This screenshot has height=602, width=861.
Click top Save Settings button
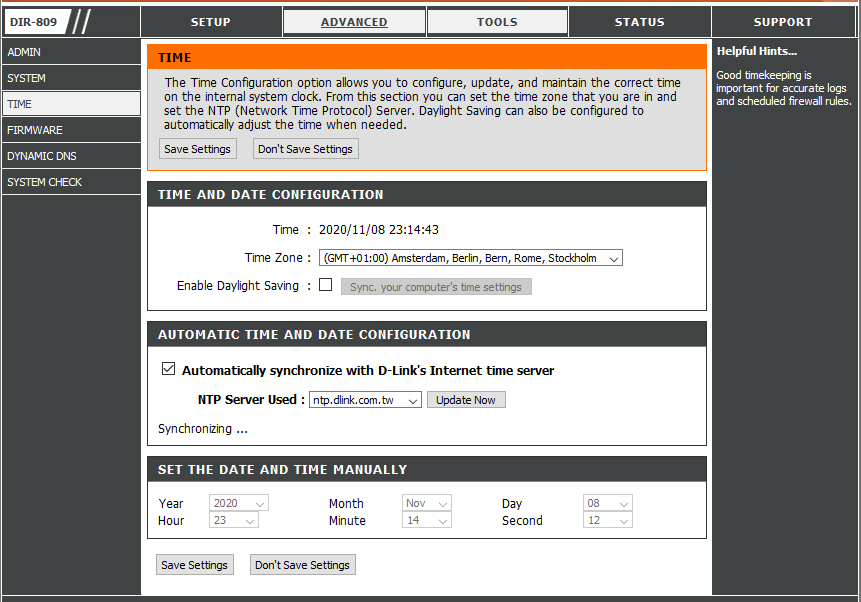[x=198, y=149]
